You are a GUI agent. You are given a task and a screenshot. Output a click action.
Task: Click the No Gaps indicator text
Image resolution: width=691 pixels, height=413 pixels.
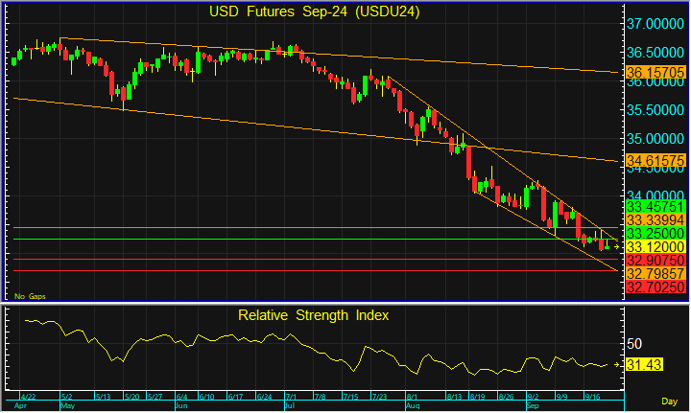(28, 297)
